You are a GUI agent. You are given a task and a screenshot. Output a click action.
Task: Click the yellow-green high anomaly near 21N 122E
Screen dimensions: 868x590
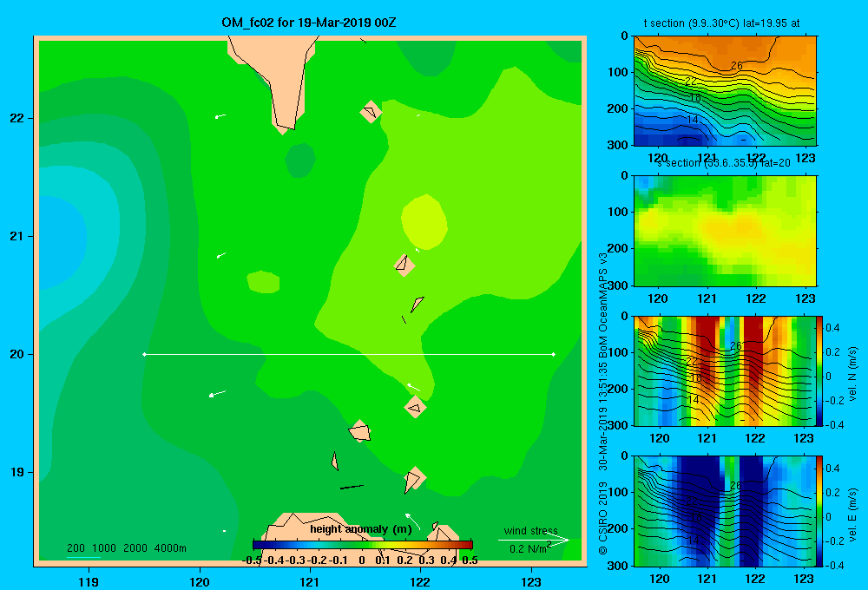(424, 221)
